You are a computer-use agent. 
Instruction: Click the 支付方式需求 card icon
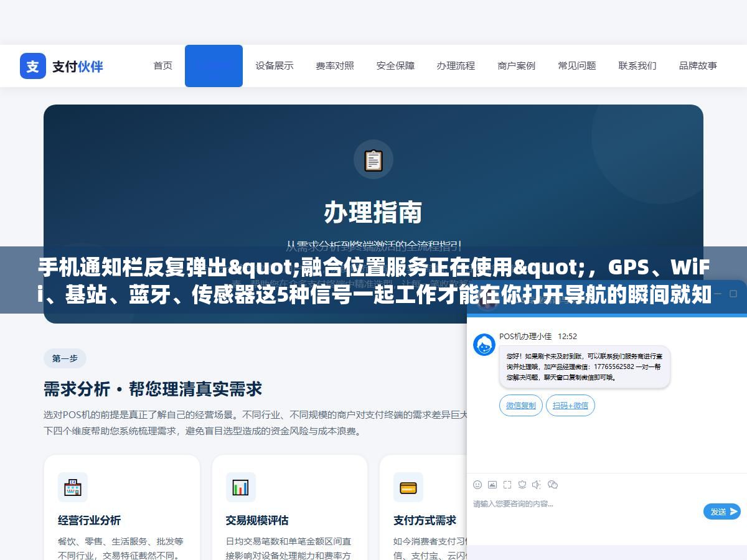(408, 487)
